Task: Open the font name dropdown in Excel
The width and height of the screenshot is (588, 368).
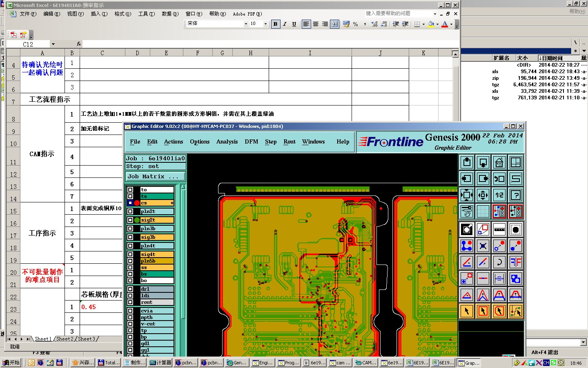Action: pos(246,24)
